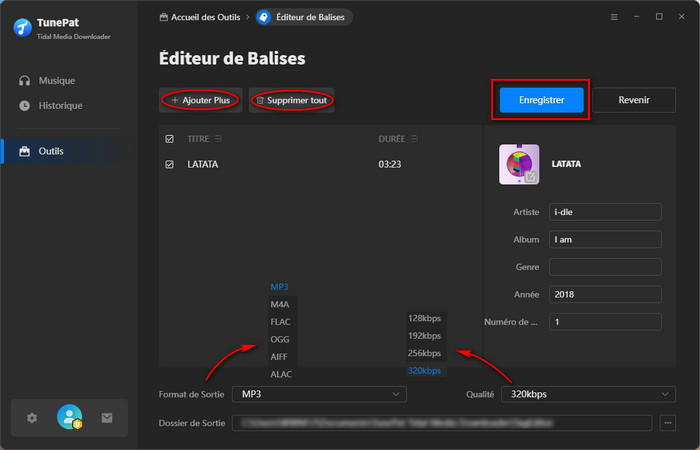The width and height of the screenshot is (700, 450).
Task: Toggle the select-all checkbox in header
Action: point(169,138)
